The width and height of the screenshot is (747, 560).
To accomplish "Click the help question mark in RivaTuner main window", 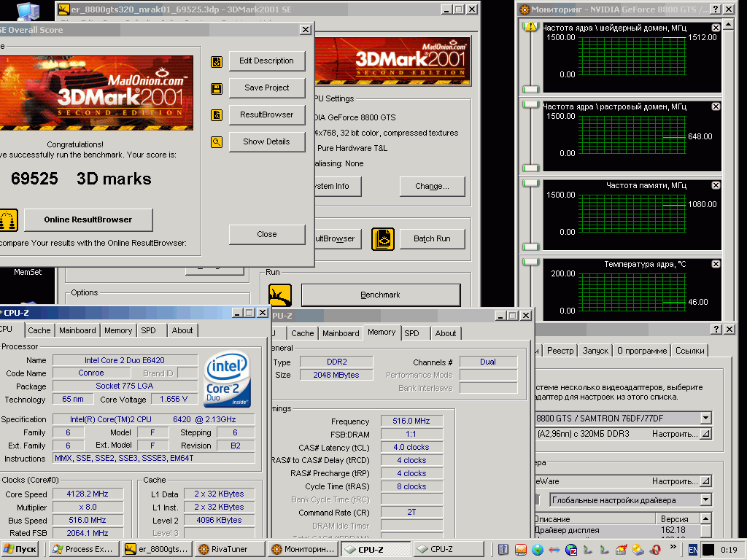I will tap(716, 329).
